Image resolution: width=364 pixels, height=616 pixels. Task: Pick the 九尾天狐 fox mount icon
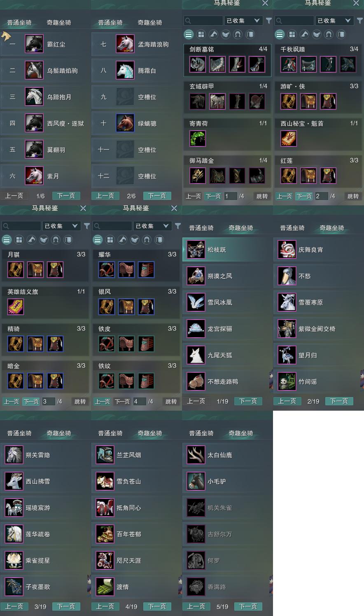coord(196,355)
